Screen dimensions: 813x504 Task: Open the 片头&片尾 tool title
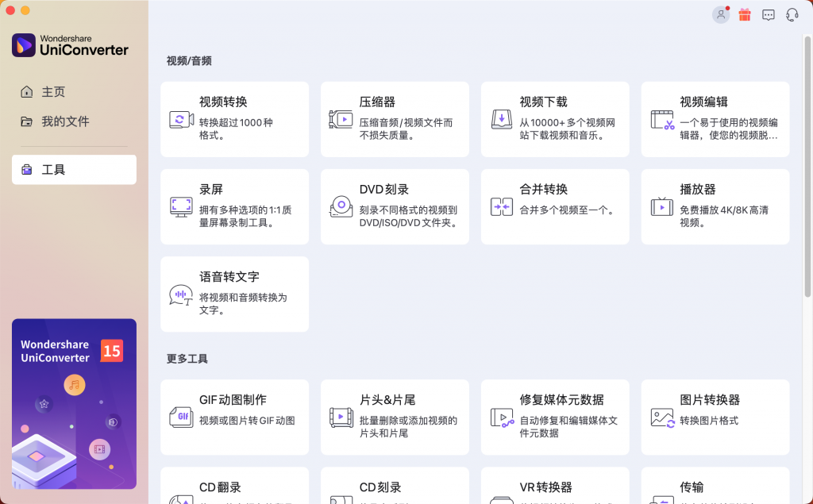click(387, 400)
